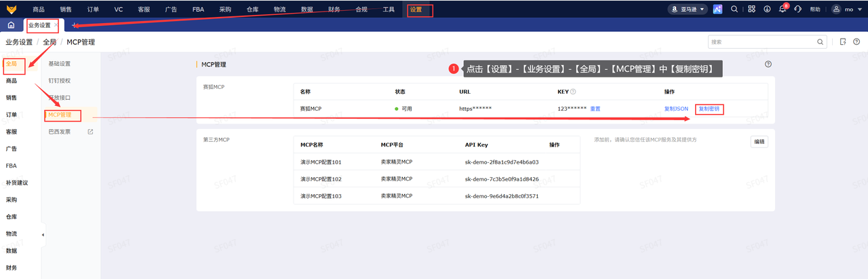This screenshot has width=868, height=279.
Task: Click 重置 link next to the KEY
Action: pyautogui.click(x=595, y=109)
